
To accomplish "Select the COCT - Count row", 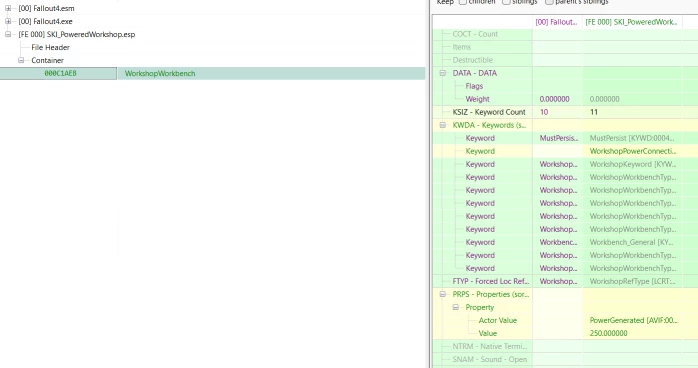I will tap(475, 34).
